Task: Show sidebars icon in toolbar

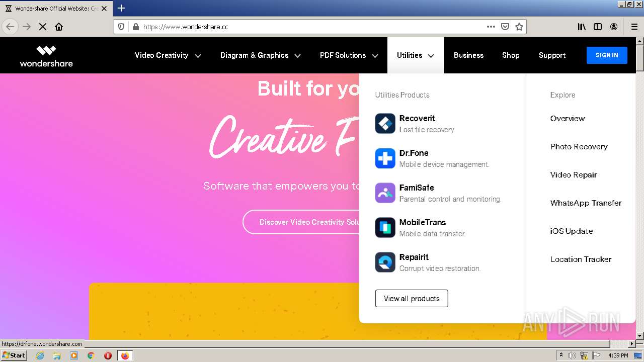Action: (x=598, y=27)
